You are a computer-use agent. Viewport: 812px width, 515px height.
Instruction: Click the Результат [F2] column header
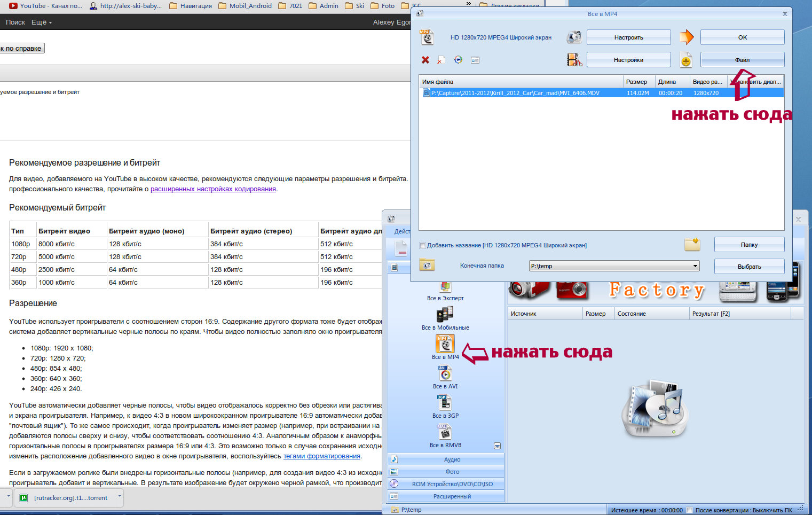pos(739,314)
